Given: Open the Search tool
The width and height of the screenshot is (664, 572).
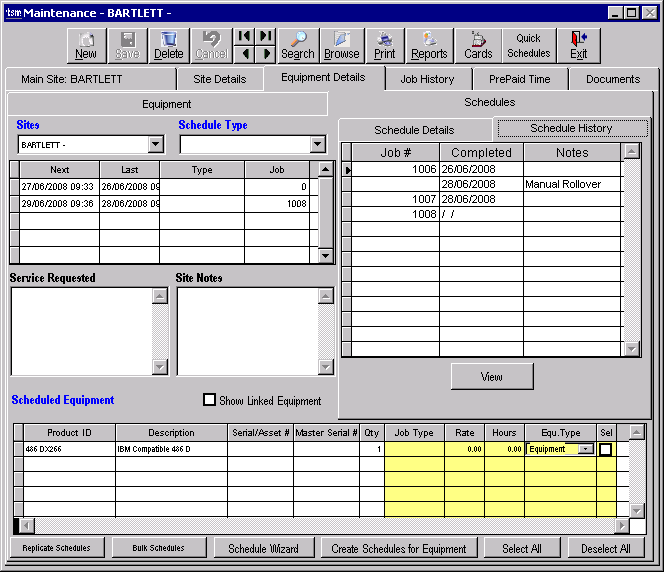Looking at the screenshot, I should tap(297, 45).
